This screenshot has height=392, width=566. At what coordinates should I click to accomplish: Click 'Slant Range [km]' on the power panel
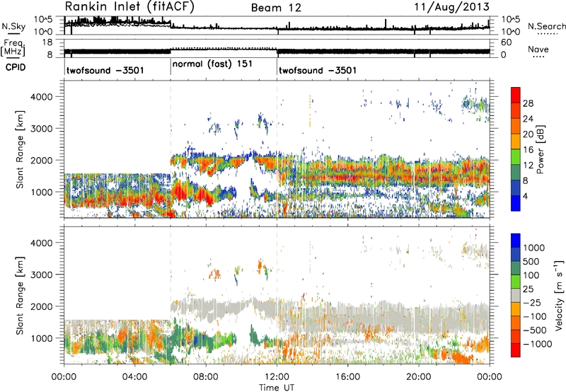(x=20, y=149)
